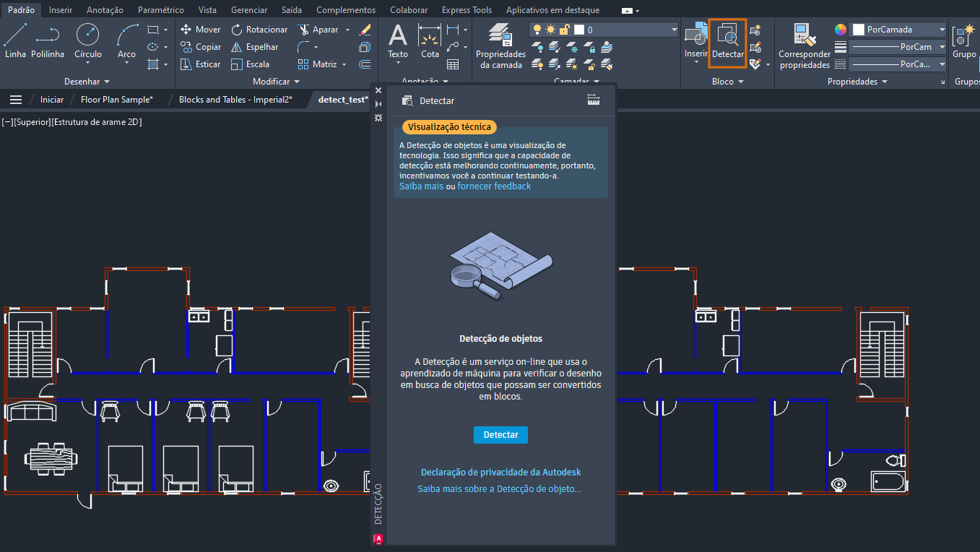Click the color wheel object color icon
Image resolution: width=980 pixels, height=552 pixels.
840,30
